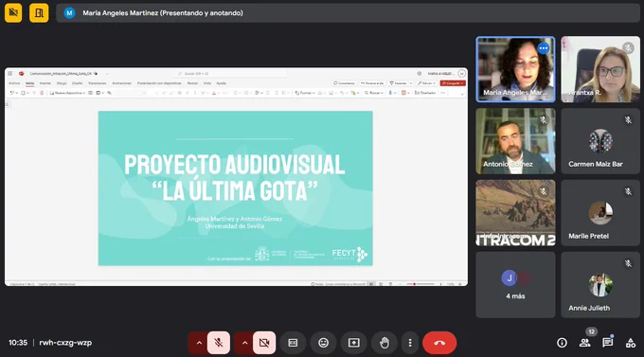
Task: Click the red leave call button
Action: (x=439, y=343)
